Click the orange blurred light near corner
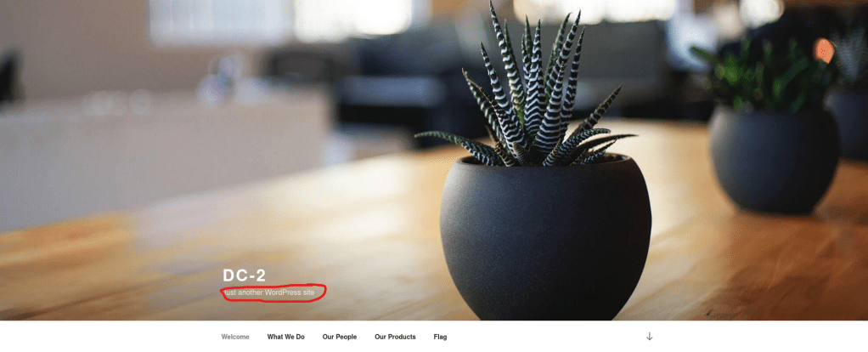 click(x=824, y=50)
